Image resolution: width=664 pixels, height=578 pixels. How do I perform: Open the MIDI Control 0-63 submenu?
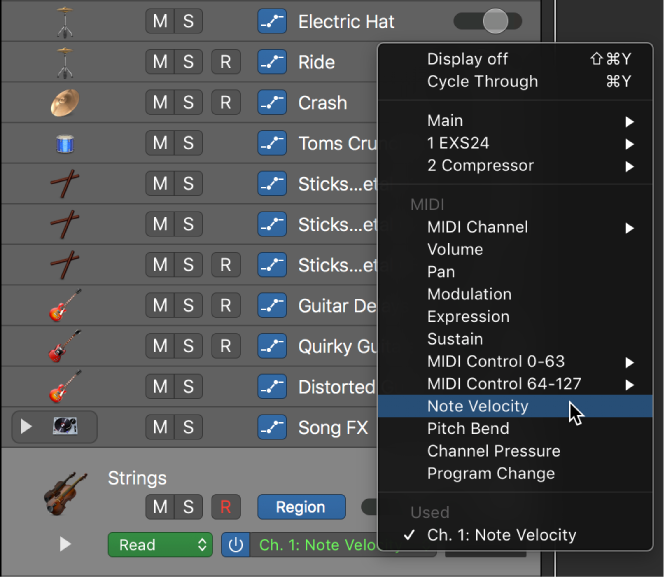coord(515,362)
